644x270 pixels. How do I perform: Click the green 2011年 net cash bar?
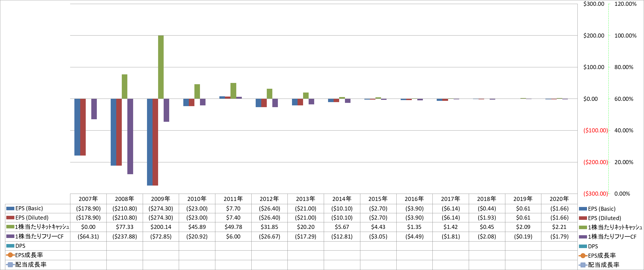233,91
